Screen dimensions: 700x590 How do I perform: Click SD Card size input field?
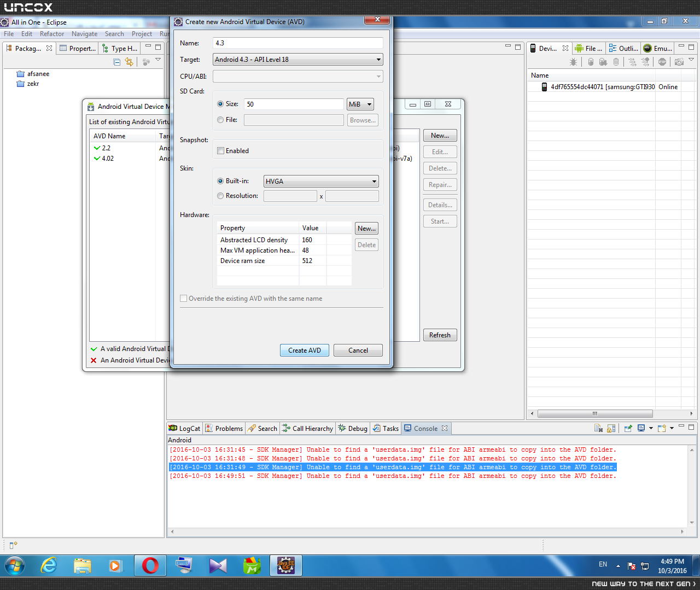click(294, 104)
